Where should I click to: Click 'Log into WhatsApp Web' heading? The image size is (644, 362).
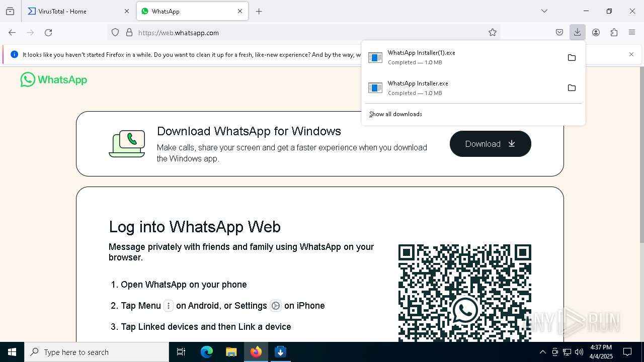pos(195,227)
